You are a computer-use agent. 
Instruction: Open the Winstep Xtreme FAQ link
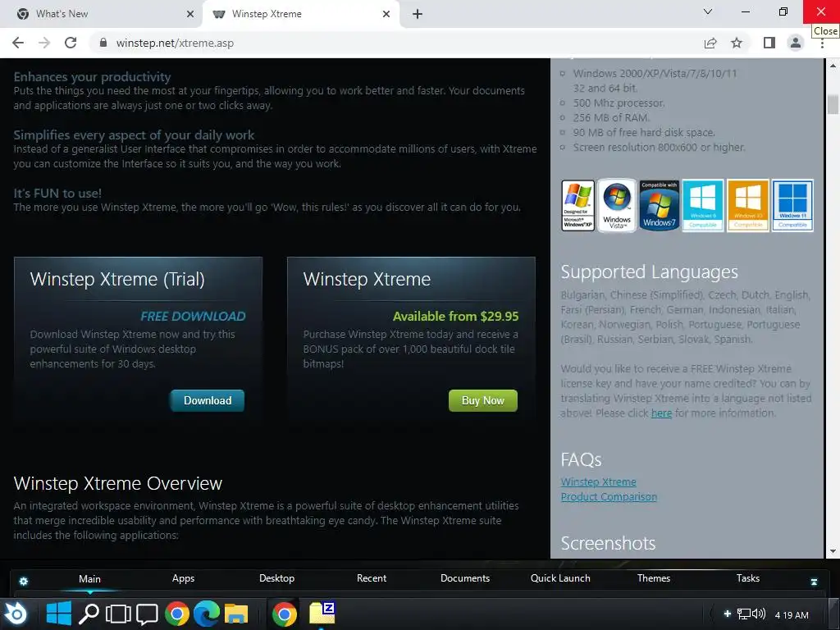[598, 482]
